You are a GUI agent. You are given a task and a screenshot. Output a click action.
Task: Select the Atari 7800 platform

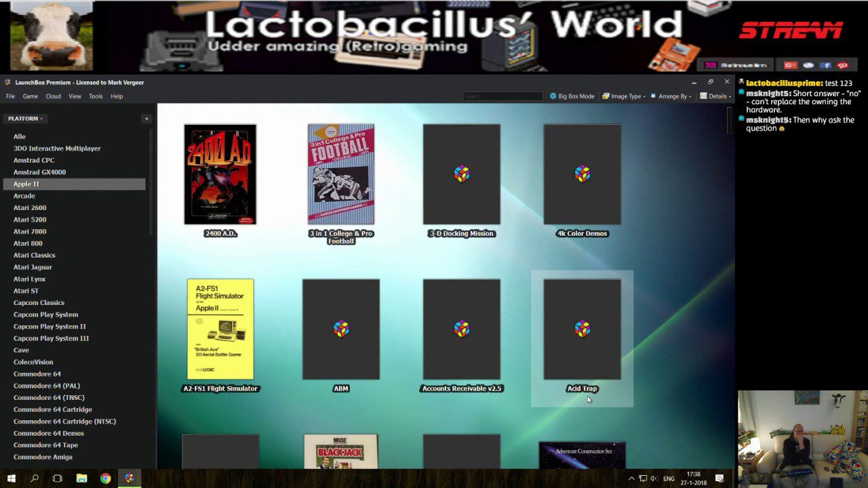point(74,231)
